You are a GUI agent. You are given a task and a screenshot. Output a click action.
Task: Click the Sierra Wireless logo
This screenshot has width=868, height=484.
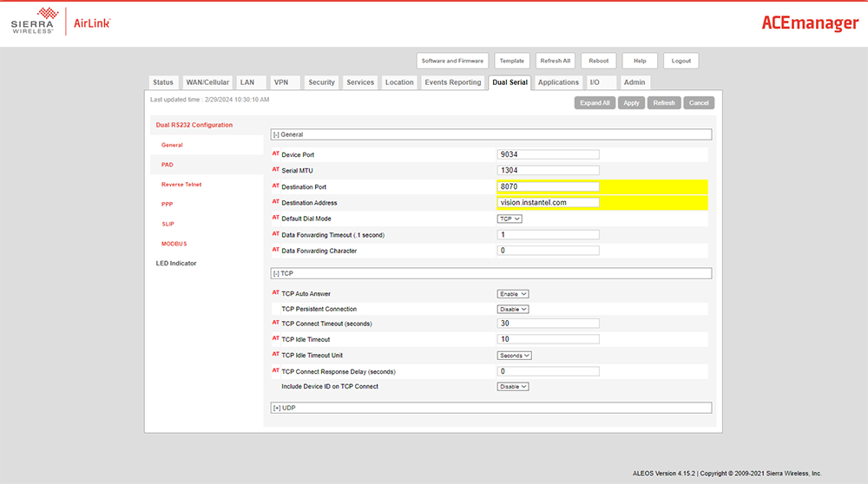tap(35, 21)
